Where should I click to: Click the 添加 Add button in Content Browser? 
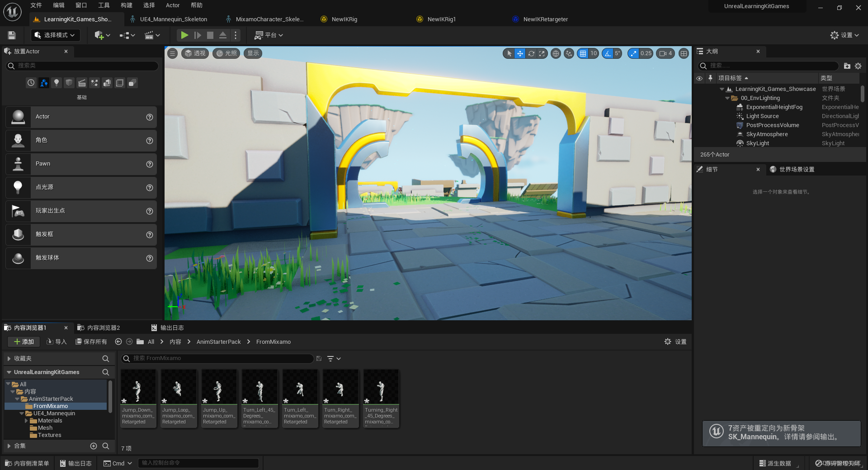click(24, 342)
